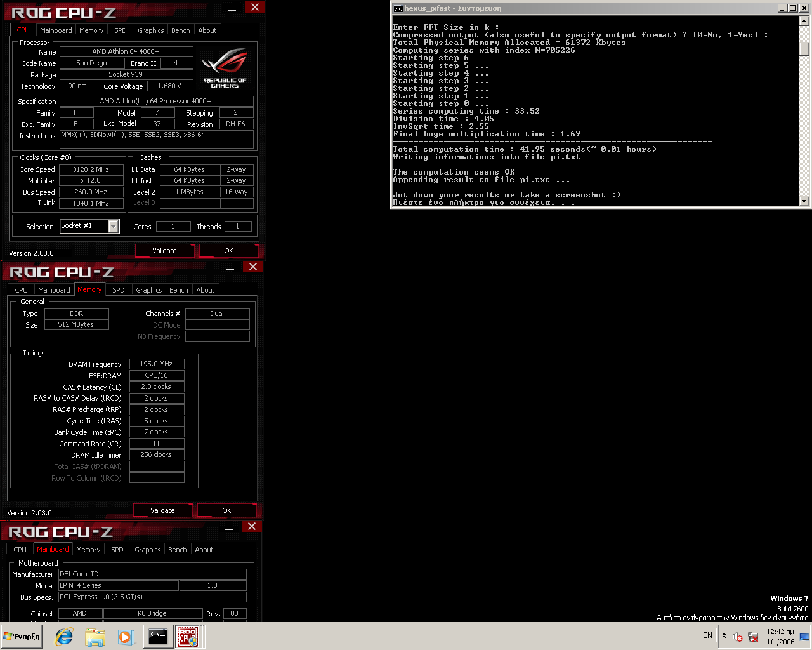This screenshot has height=650, width=812.
Task: Click the Core Voltage value 1.680 V
Action: click(x=170, y=86)
